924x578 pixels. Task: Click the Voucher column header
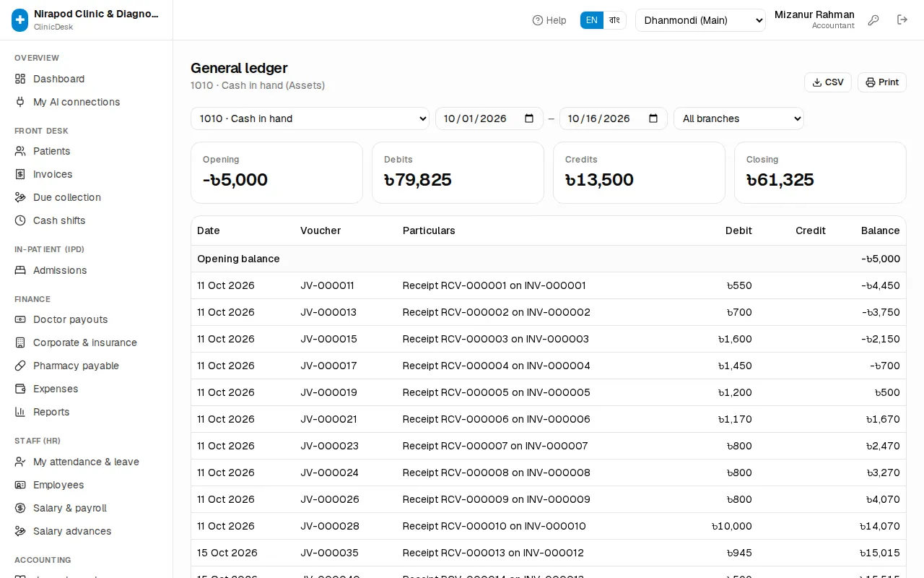(321, 230)
